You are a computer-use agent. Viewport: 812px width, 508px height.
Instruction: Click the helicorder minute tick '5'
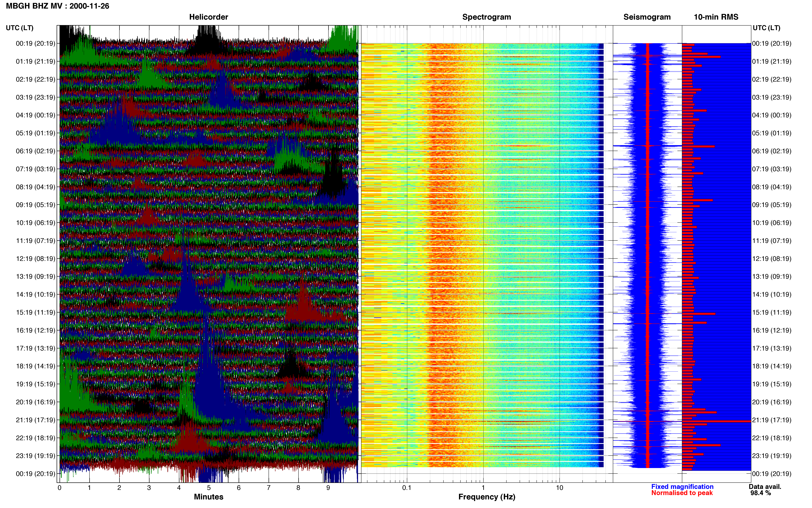[x=209, y=488]
